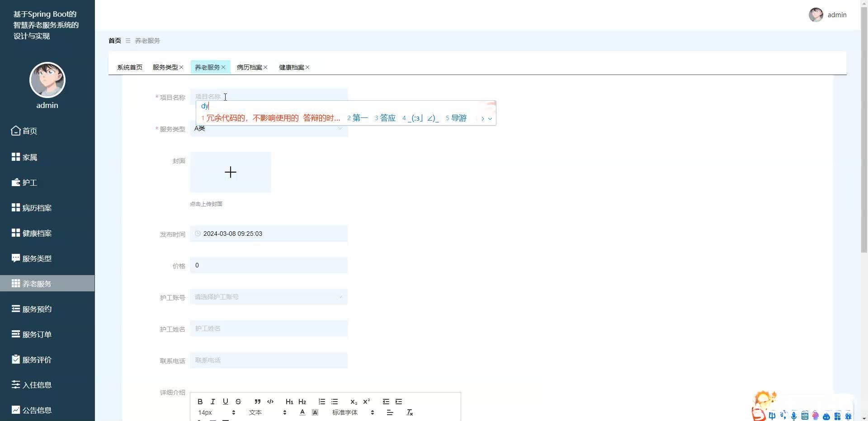The height and width of the screenshot is (421, 868).
Task: Choose IME candidate 答应
Action: pos(385,118)
